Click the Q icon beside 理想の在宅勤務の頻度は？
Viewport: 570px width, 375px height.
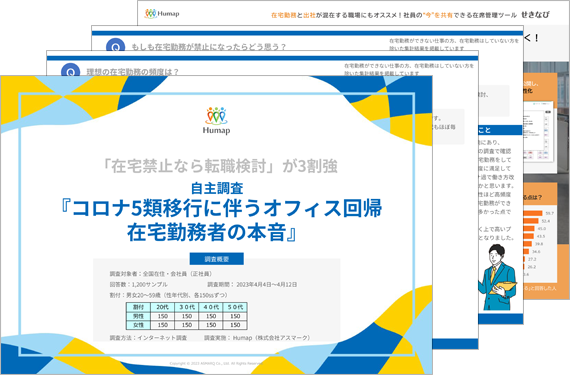pos(71,70)
